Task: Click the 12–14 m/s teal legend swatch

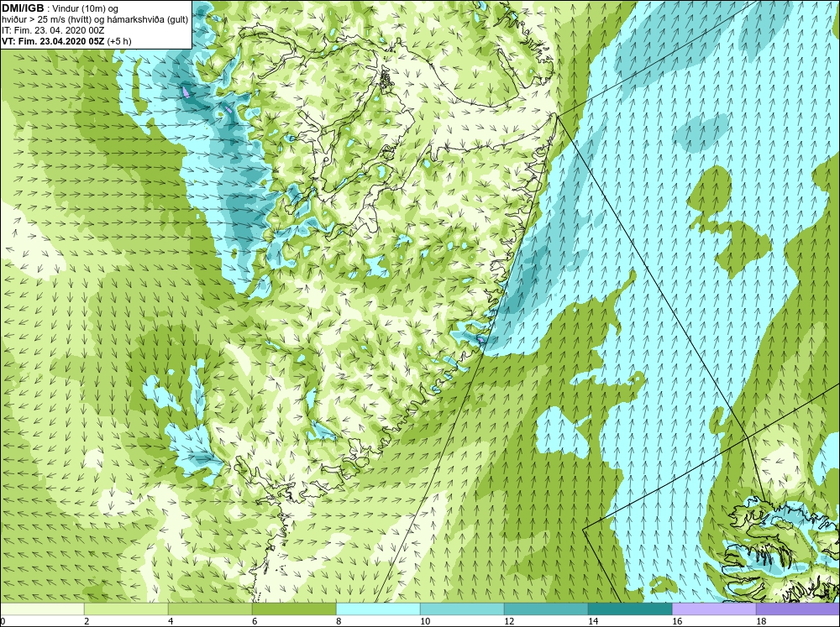Action: [x=546, y=609]
